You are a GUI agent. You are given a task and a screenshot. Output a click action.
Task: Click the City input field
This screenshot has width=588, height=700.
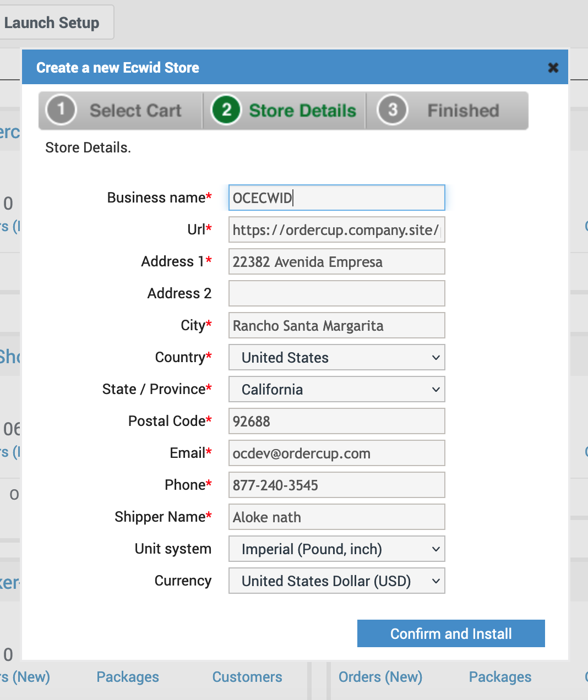click(337, 326)
